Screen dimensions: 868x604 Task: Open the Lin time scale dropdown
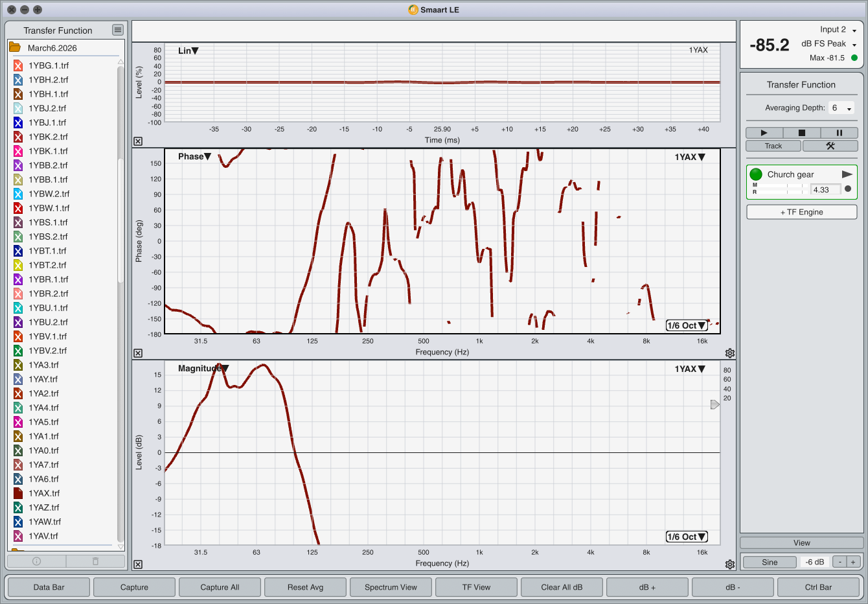tap(188, 51)
